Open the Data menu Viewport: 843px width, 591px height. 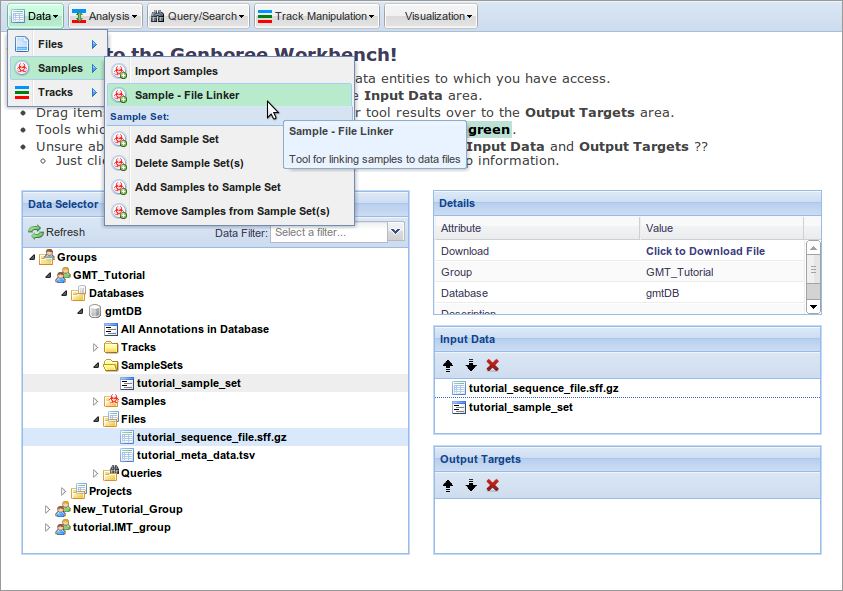[35, 16]
